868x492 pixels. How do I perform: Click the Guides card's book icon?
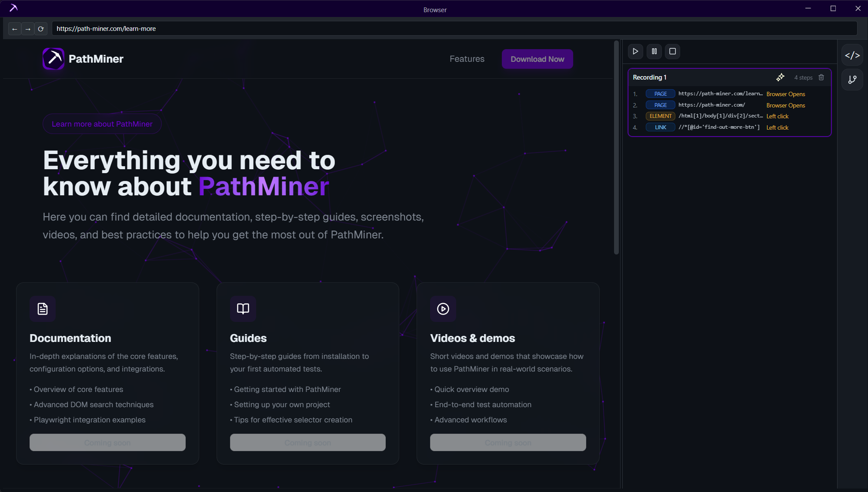click(x=243, y=309)
